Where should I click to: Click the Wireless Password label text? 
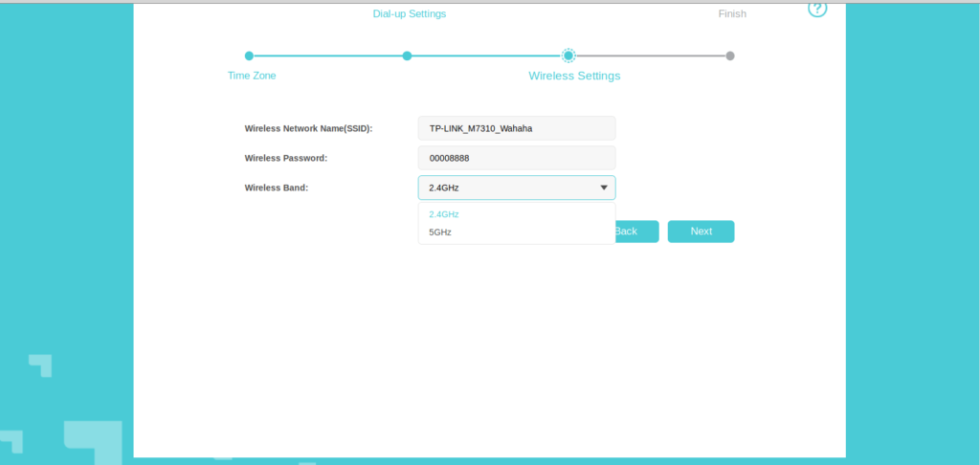pos(286,158)
